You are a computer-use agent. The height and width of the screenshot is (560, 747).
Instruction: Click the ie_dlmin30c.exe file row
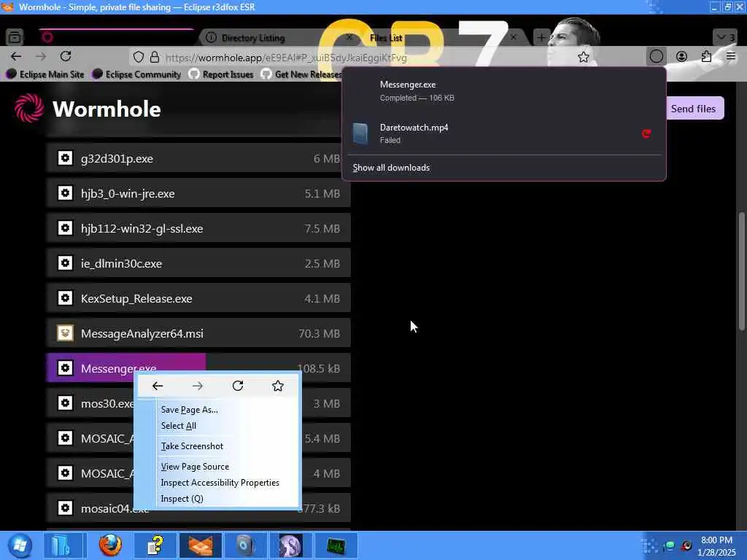pos(198,263)
